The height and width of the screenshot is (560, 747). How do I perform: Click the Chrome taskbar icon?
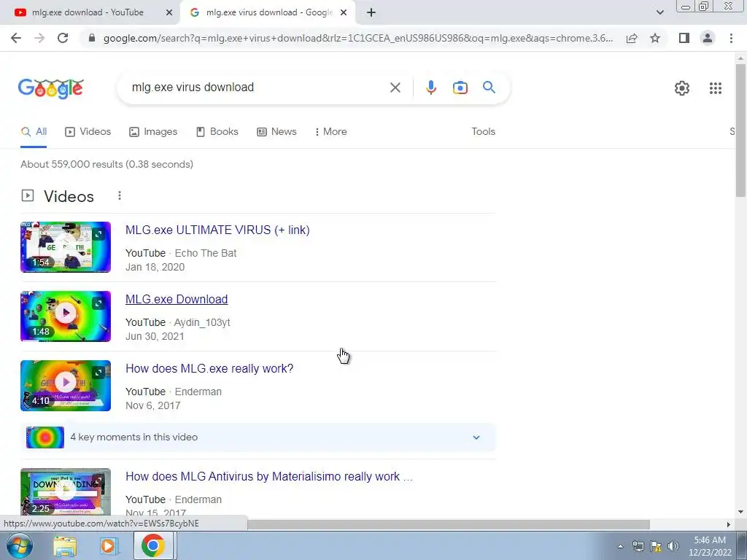pyautogui.click(x=152, y=546)
